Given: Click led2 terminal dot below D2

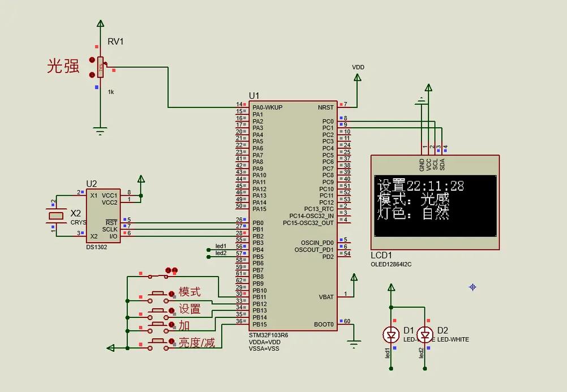Looking at the screenshot, I should (425, 368).
